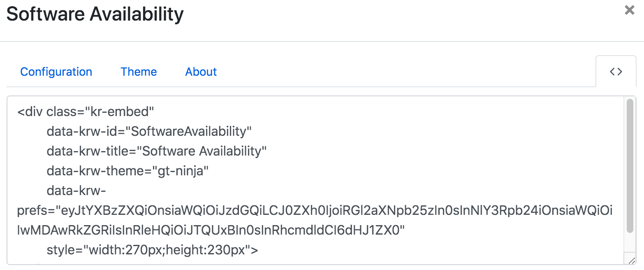Click the prefs string starting with eyJtYXBz
Screen dimensions: 644x270
click(329, 211)
